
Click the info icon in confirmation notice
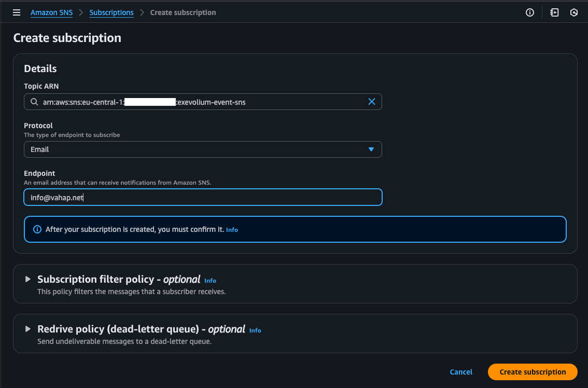(37, 229)
